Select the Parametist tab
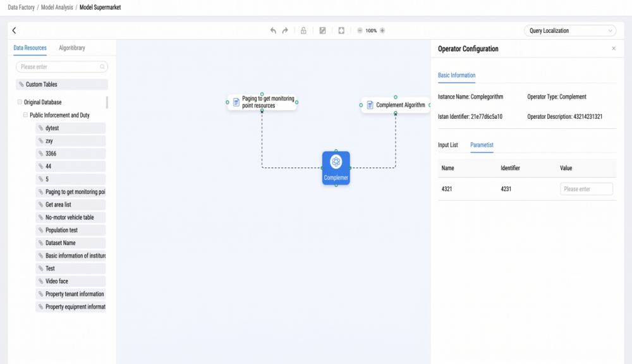632x364 pixels. 482,145
